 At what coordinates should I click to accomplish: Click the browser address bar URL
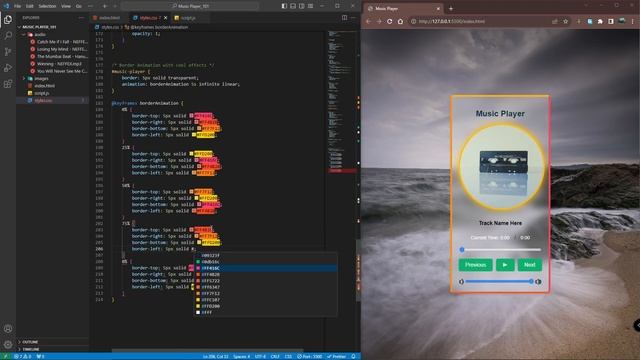click(x=452, y=21)
